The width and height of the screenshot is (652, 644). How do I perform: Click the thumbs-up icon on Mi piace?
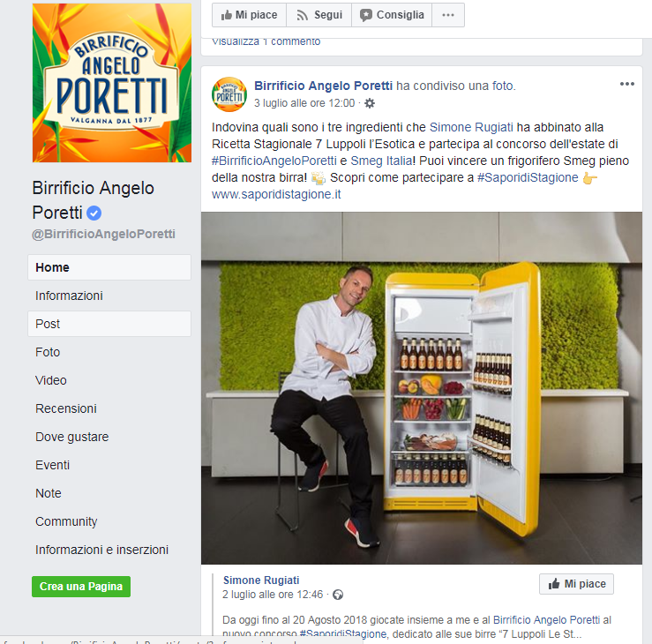pyautogui.click(x=226, y=15)
